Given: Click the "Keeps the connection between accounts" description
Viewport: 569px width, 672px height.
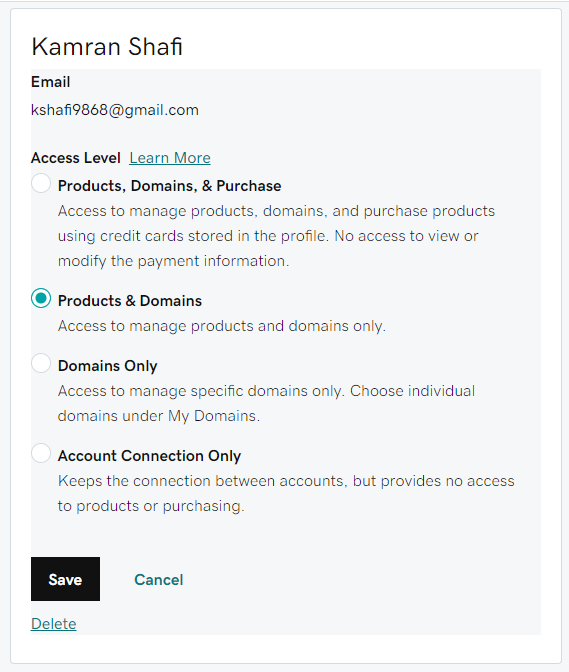Looking at the screenshot, I should pos(286,493).
